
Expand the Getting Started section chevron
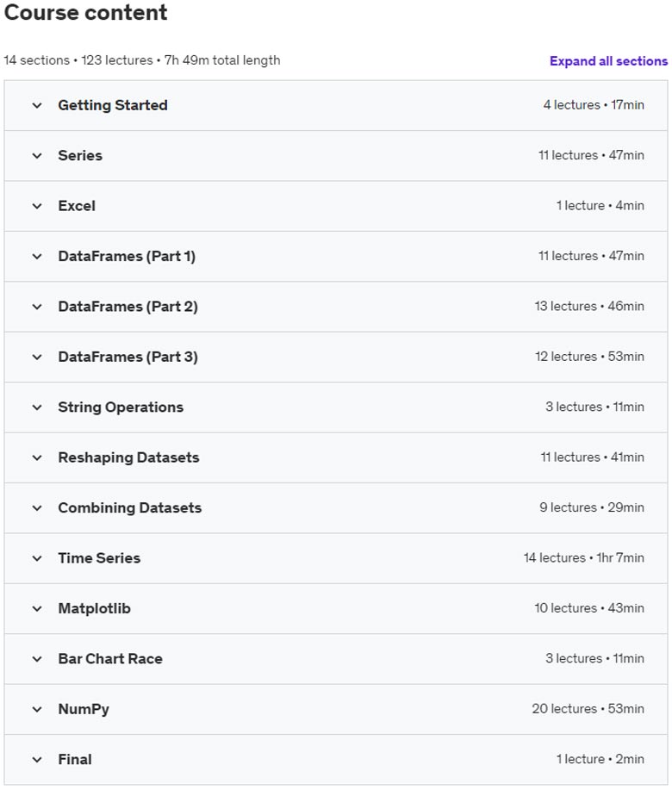pyautogui.click(x=37, y=105)
